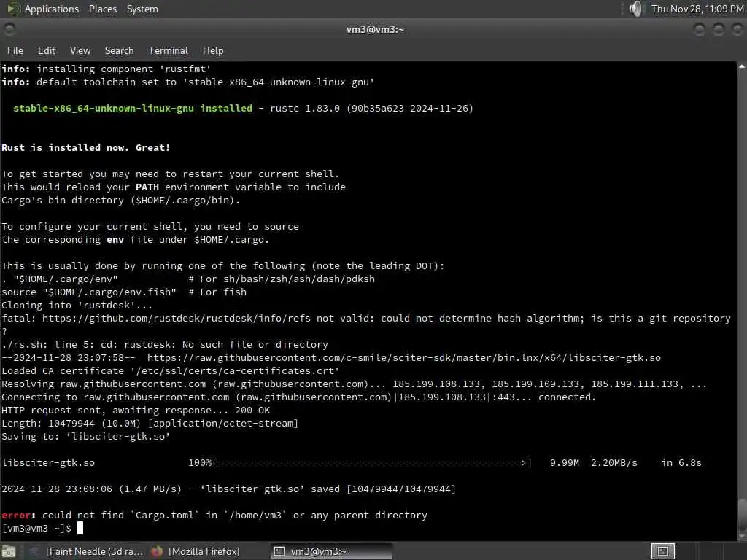
Task: Click the clock showing Thu Nov 28
Action: tap(697, 9)
